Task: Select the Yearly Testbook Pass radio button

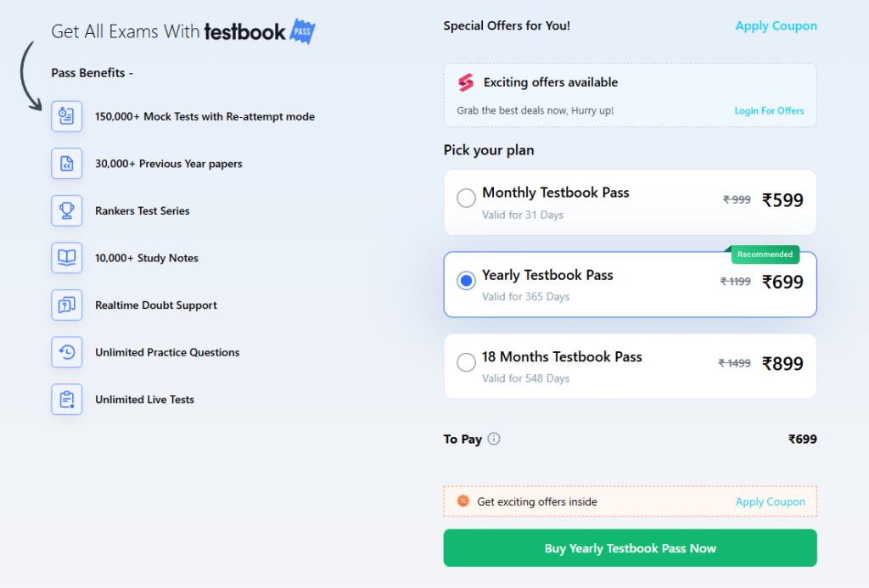Action: 466,280
